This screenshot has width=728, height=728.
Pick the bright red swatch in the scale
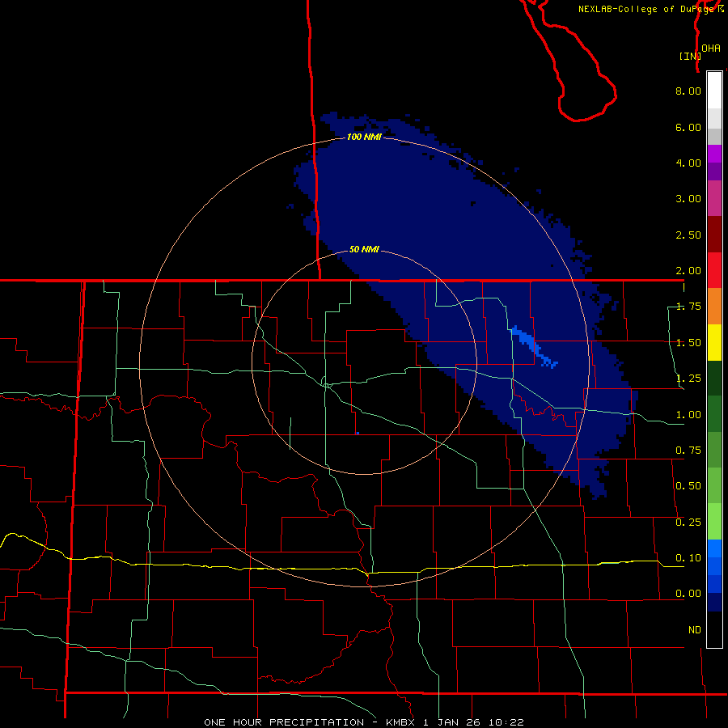click(x=714, y=270)
